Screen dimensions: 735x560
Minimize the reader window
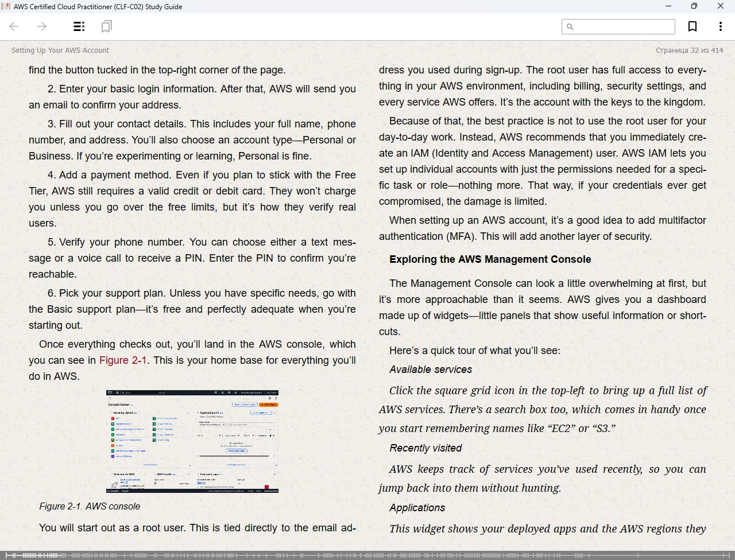point(668,6)
